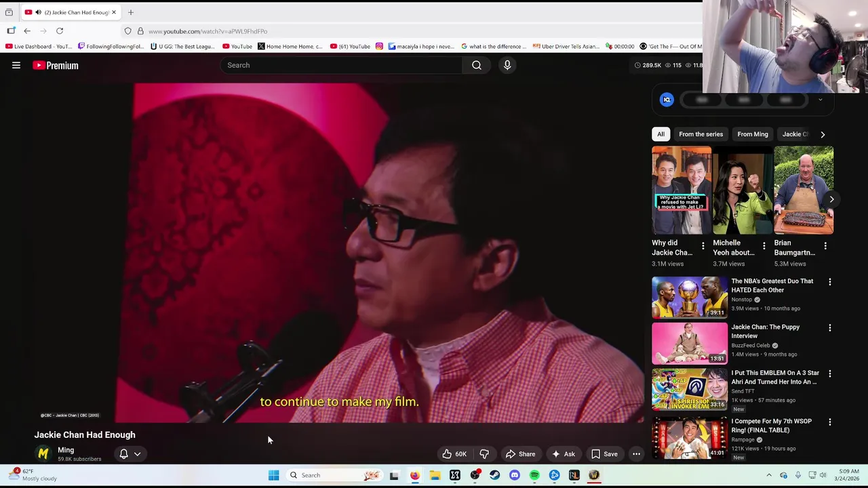Open the Ming channel name link
868x488 pixels.
click(66, 450)
